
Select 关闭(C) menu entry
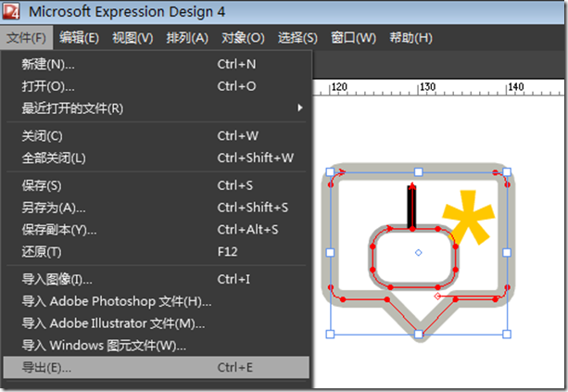(x=156, y=136)
